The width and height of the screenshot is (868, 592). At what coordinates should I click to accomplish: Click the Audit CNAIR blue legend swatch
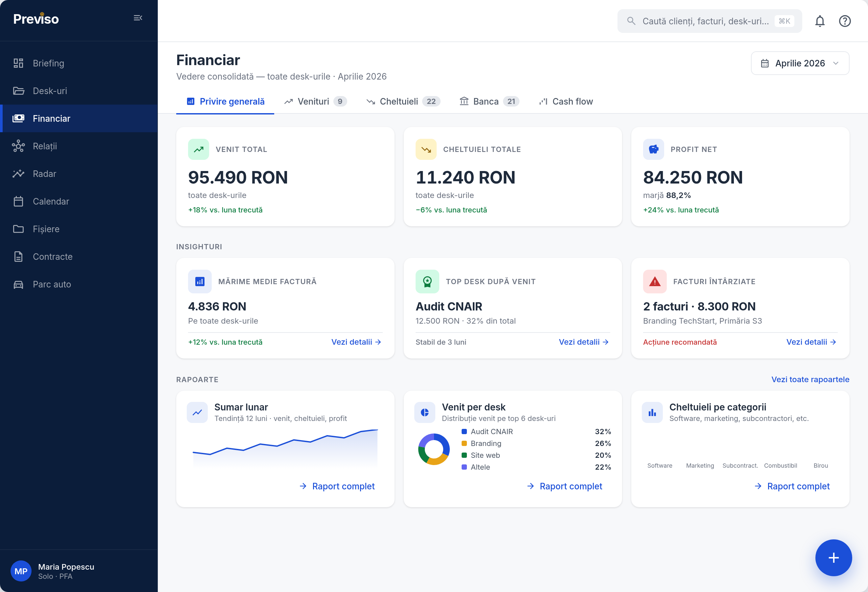pos(464,432)
